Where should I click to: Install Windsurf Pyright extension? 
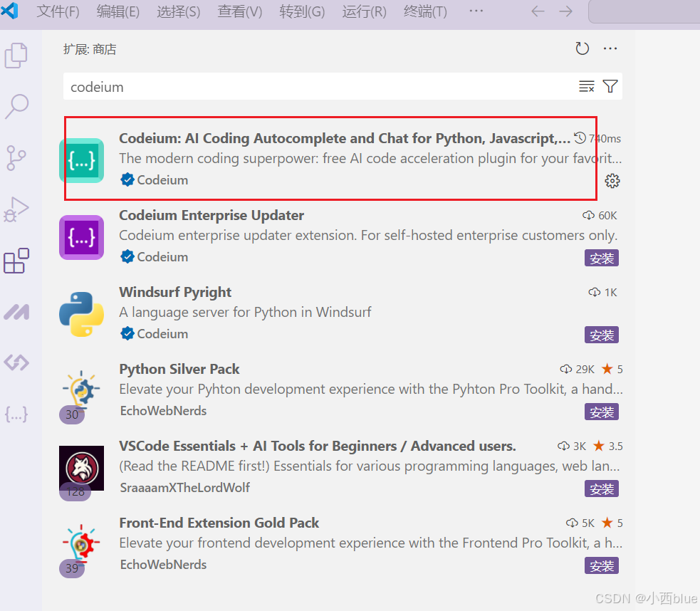tap(601, 335)
